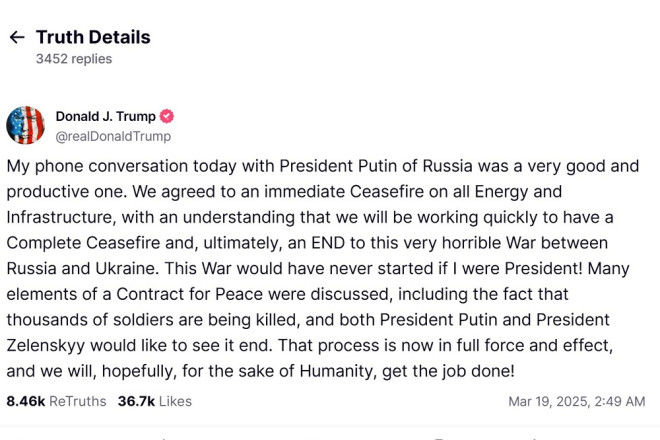The height and width of the screenshot is (440, 660).
Task: Click the word "Infrastructure" in the post
Action: click(63, 217)
